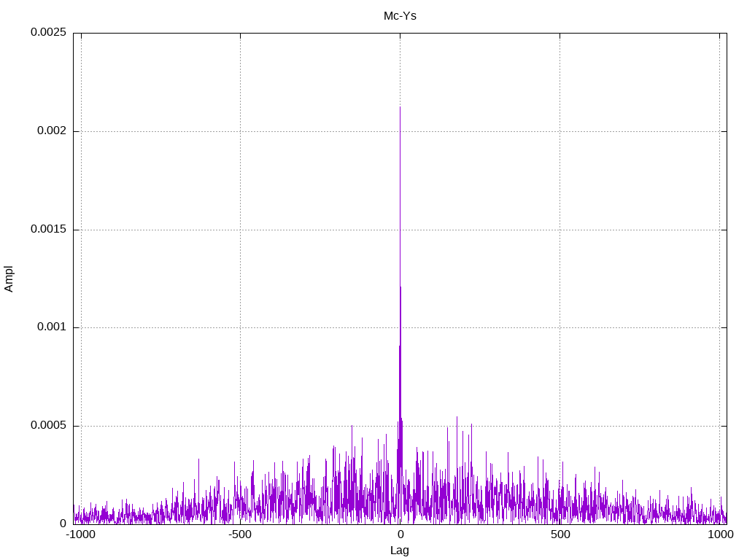Click grid intersection at lag 500, amplitude 0.0015
The width and height of the screenshot is (747, 560).
point(560,230)
